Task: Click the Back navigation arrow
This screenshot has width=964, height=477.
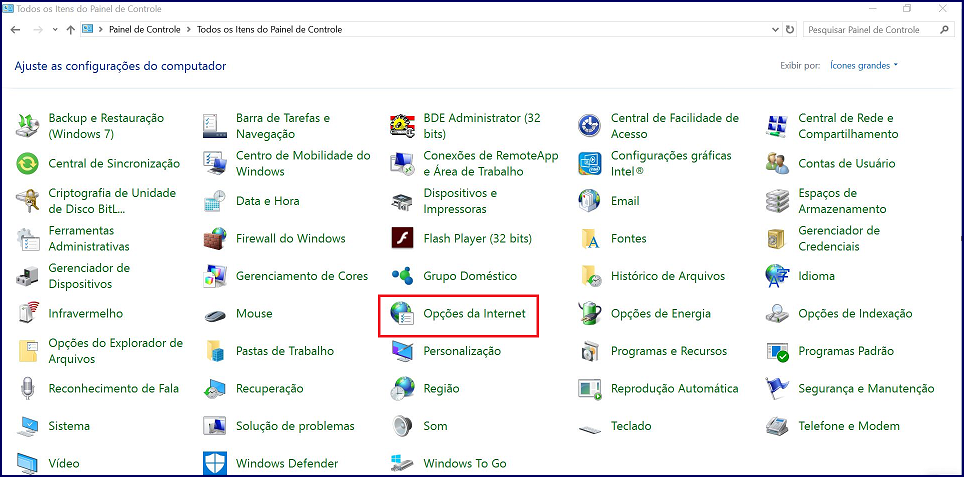Action: (16, 30)
